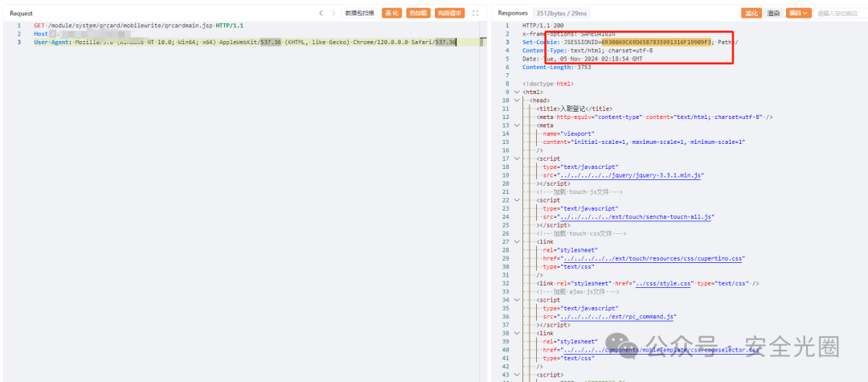Viewport: 868px width, 382px height.
Task: Click the highlighted JSESSIONID cookie value
Action: point(656,42)
